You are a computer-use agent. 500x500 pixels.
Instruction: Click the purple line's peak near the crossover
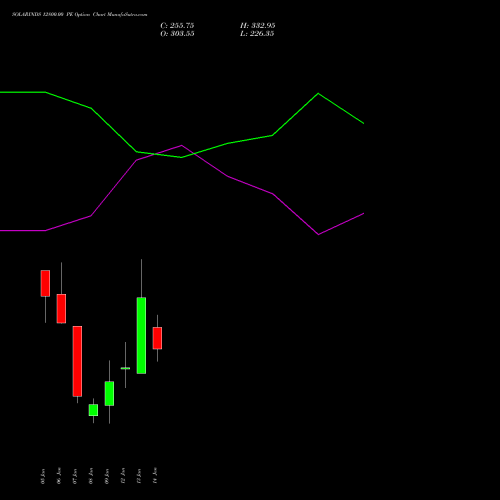(x=181, y=145)
